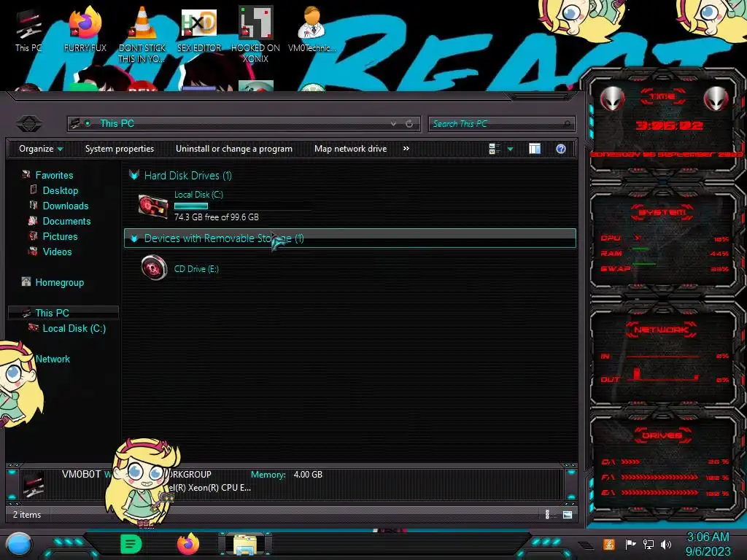Click the DRIVES widget header
Image resolution: width=747 pixels, height=560 pixels.
click(662, 435)
